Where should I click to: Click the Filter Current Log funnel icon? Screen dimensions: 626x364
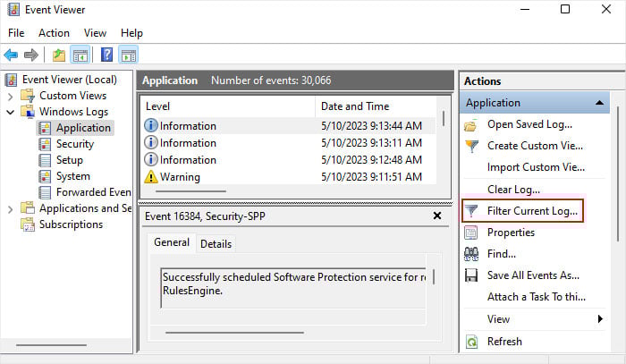pos(471,211)
